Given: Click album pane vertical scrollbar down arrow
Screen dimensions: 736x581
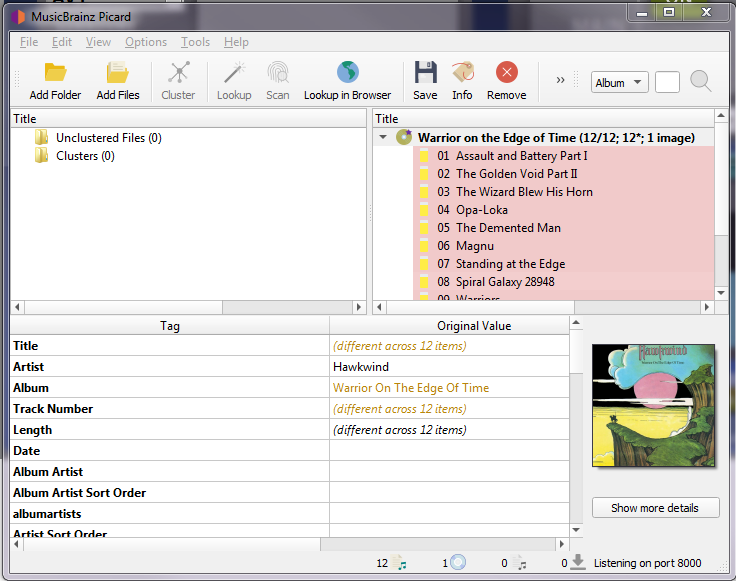Looking at the screenshot, I should tap(721, 293).
